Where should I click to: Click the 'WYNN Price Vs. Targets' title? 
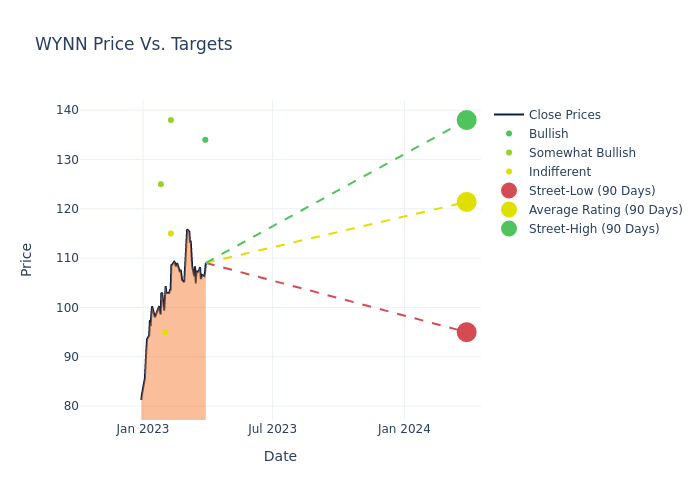(x=133, y=45)
